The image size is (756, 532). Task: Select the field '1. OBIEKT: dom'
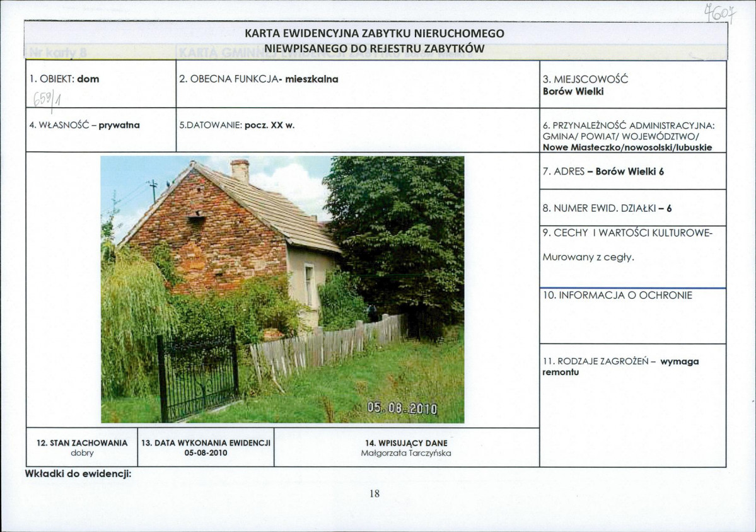(x=64, y=79)
